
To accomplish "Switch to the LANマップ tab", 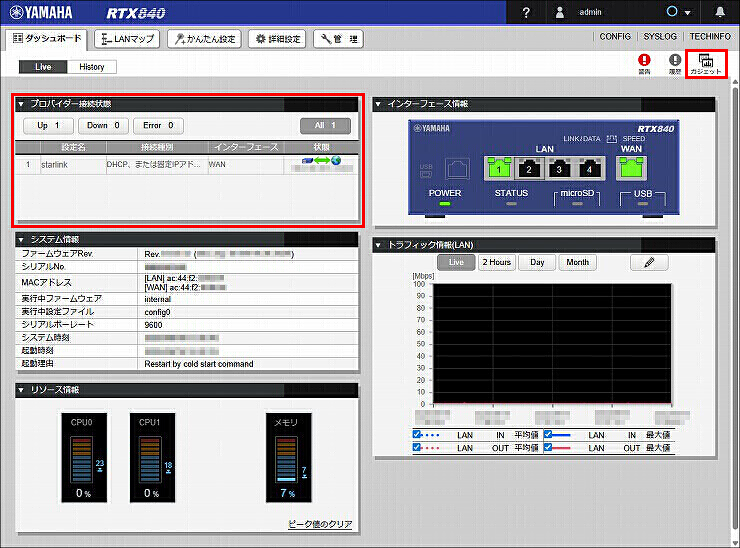I will tap(126, 38).
